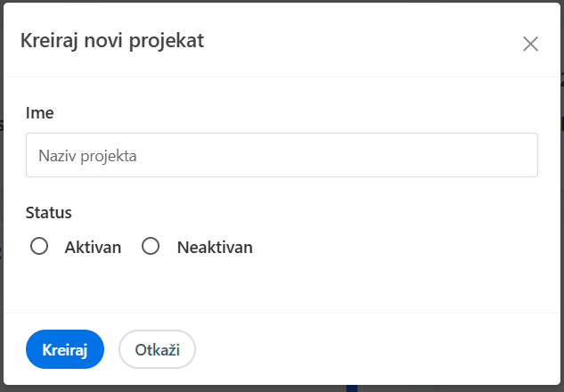This screenshot has width=564, height=392.
Task: Close the Kreiraj novi projekat dialog
Action: tap(530, 44)
